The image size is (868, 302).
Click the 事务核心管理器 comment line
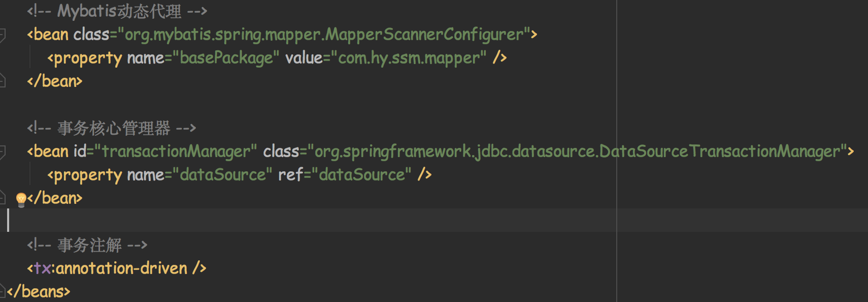pos(112,128)
